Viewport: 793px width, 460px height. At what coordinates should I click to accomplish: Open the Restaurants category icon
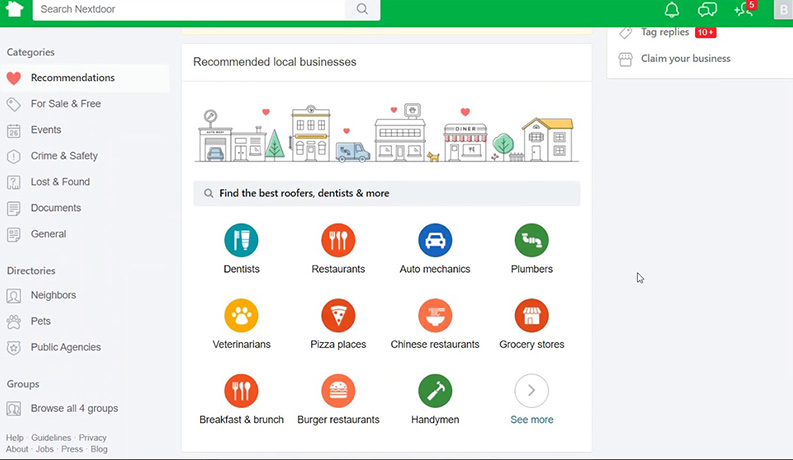pos(338,240)
